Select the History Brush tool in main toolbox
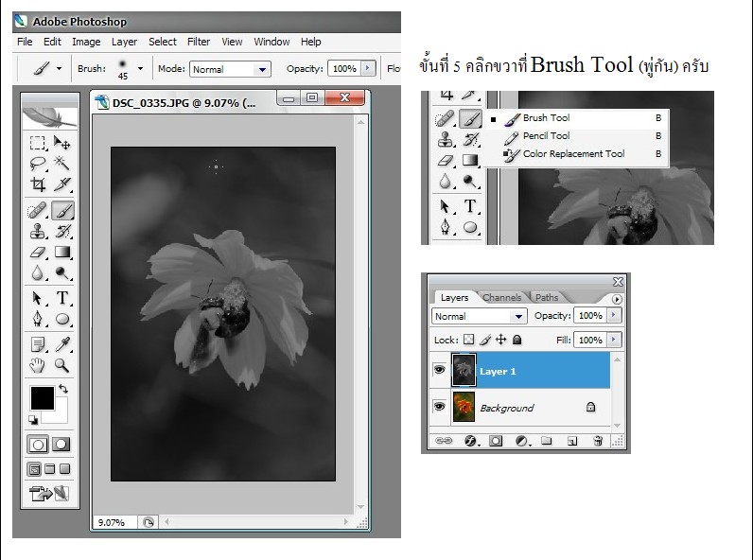Screen dimensions: 753x560 (62, 232)
